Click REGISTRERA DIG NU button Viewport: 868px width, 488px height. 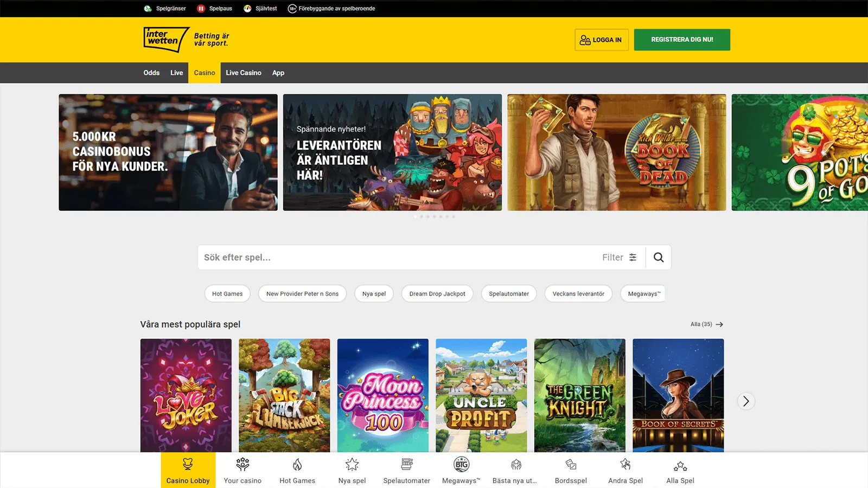tap(682, 40)
